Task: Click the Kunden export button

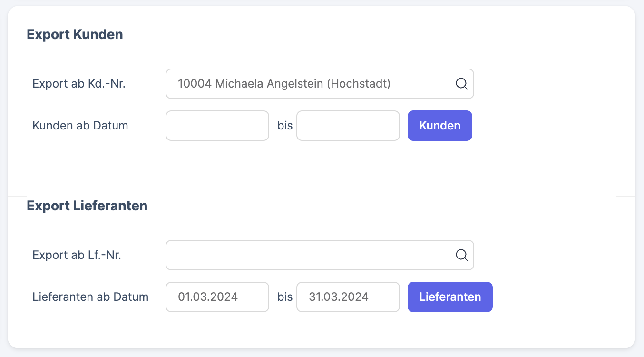Action: 439,125
